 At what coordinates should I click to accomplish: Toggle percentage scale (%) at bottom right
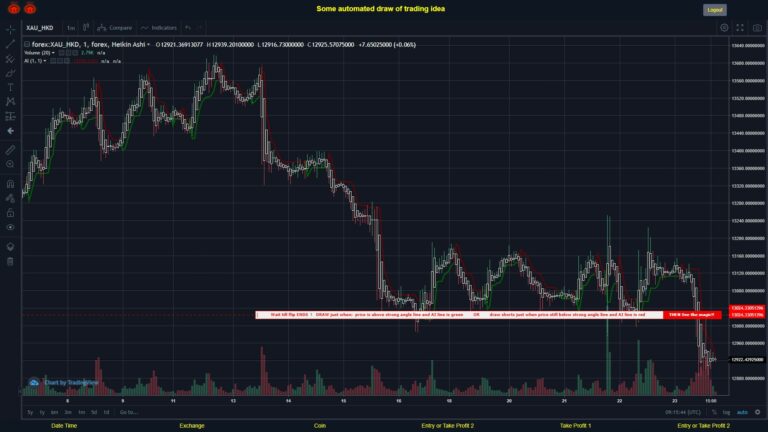[x=714, y=412]
